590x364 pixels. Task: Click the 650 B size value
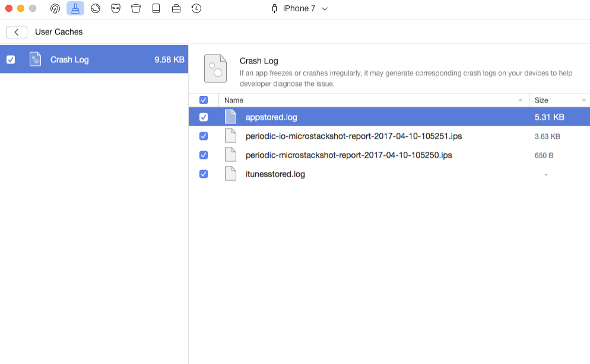[x=544, y=155]
